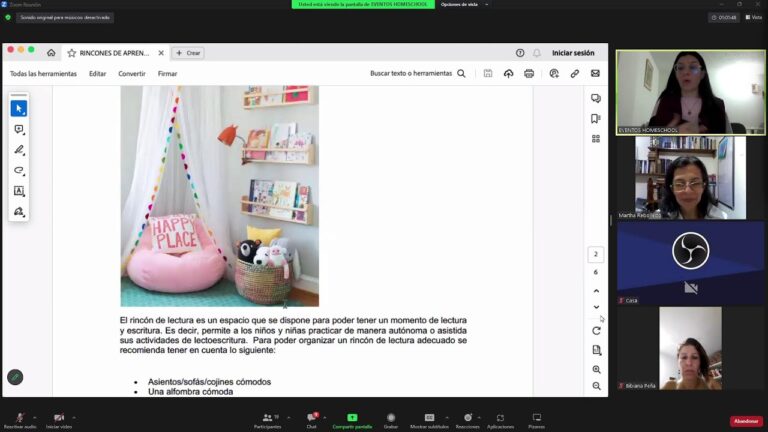Click the Crear button
This screenshot has width=768, height=432.
point(188,53)
